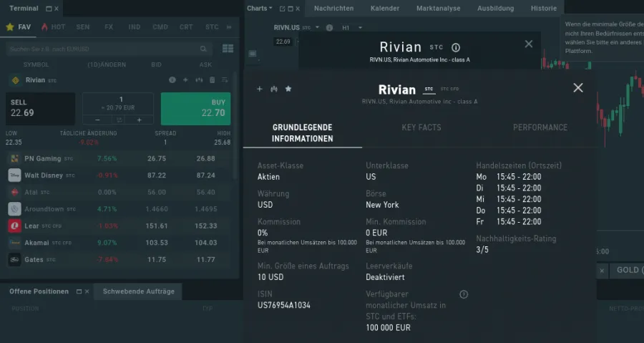Open the Ausbildung tab
The image size is (644, 343).
click(x=495, y=8)
